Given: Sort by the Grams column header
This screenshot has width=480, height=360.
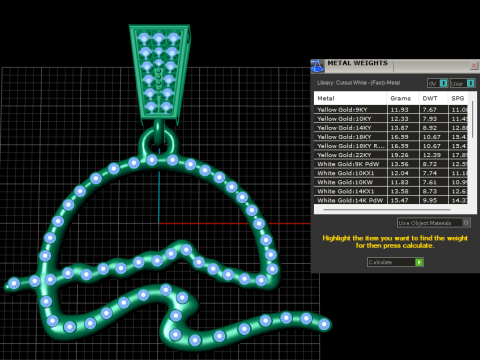Looking at the screenshot, I should point(403,98).
